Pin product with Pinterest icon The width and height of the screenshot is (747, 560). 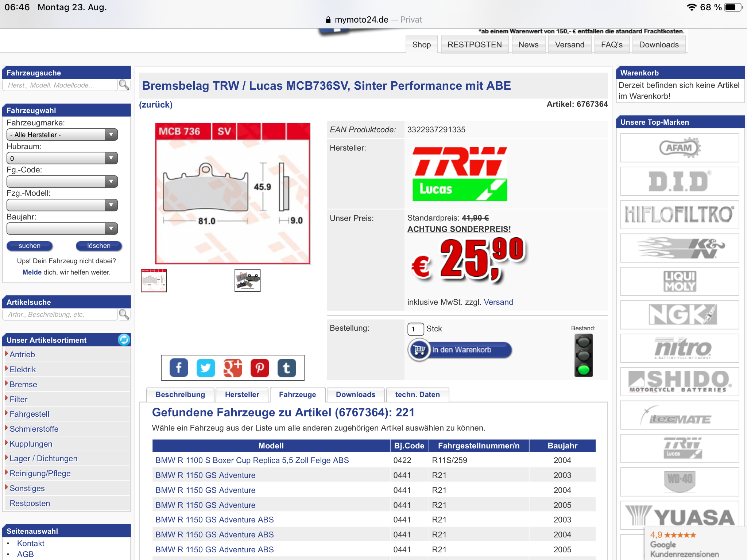coord(260,368)
